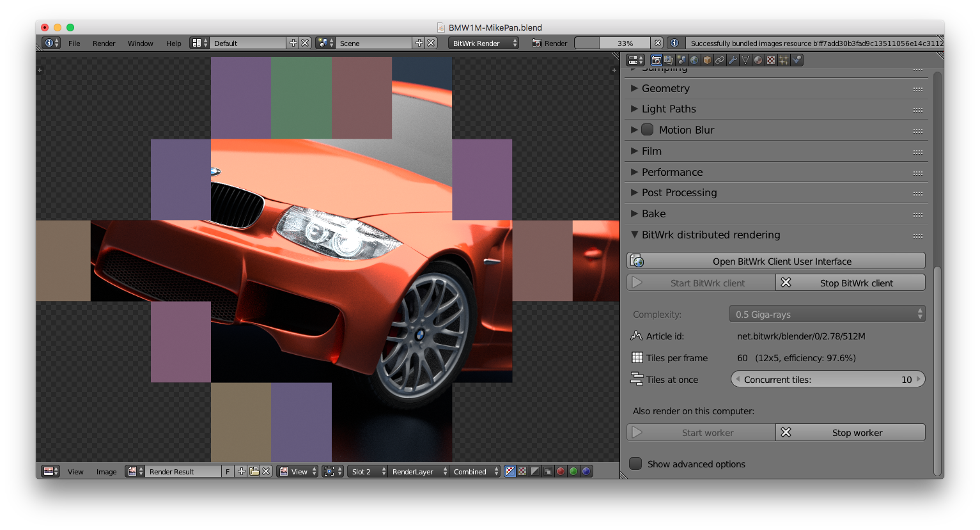This screenshot has height=530, width=980.
Task: Browse the screen layout list icon
Action: pos(199,43)
